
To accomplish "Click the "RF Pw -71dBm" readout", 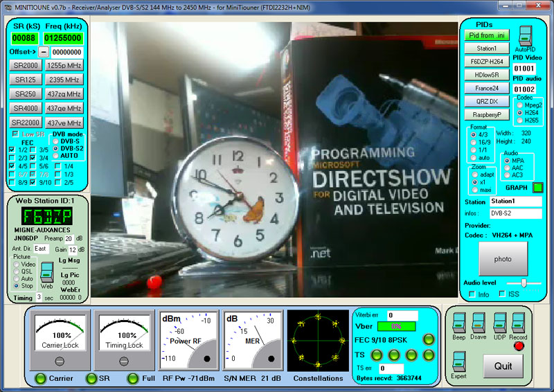I will pyautogui.click(x=188, y=378).
